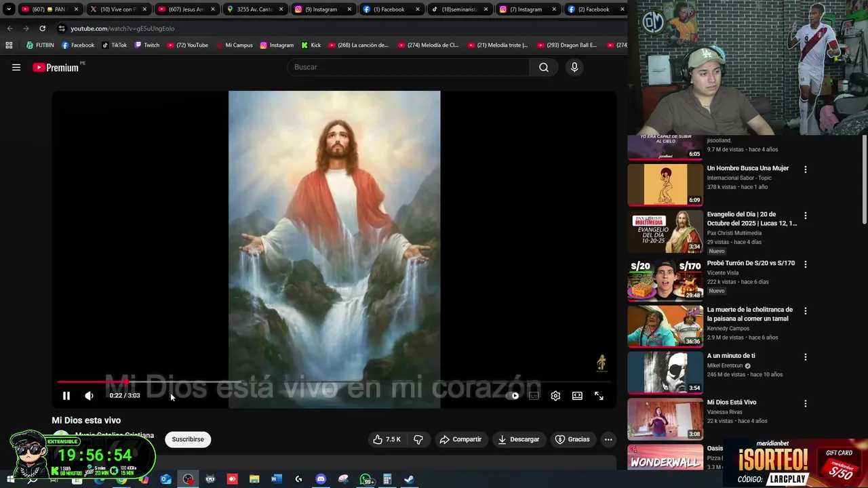Toggle subtitles in the player

click(x=534, y=396)
